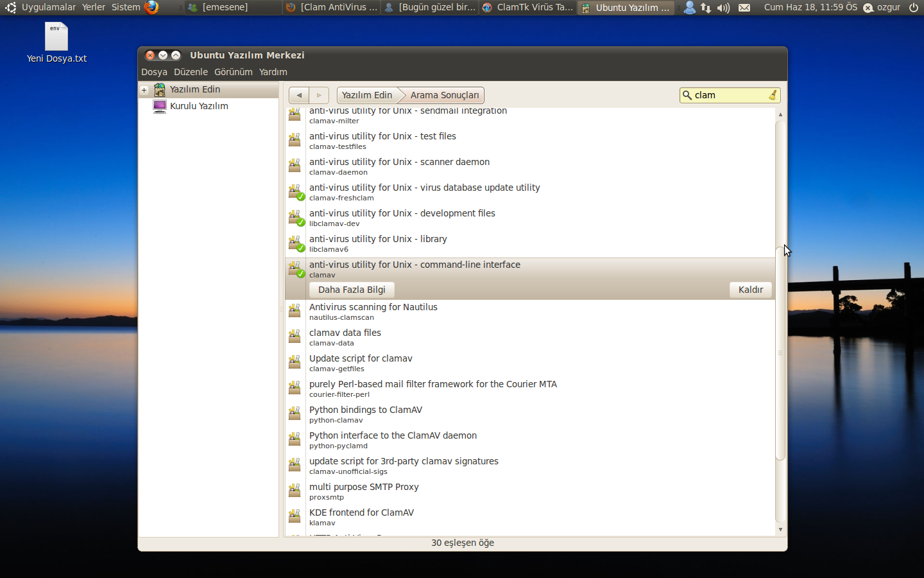Viewport: 924px width, 578px height.
Task: Click the clock showing Cum Haz 18
Action: pos(810,7)
